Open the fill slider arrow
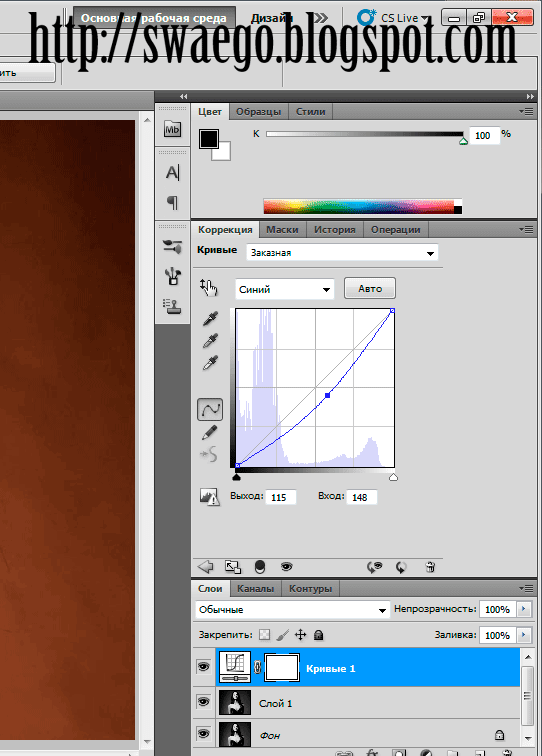Viewport: 542px width, 756px height. click(524, 635)
